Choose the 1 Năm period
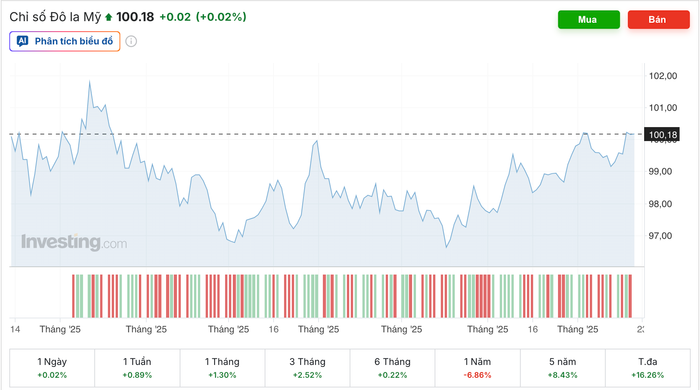The image size is (700, 390). point(477,368)
